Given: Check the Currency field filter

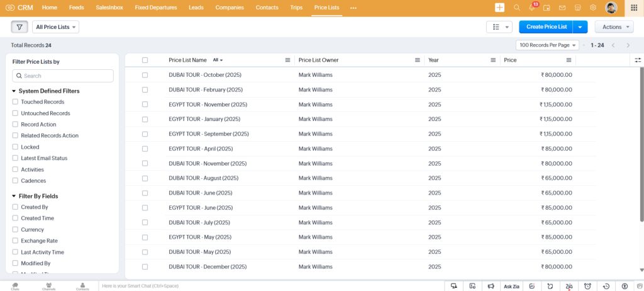Looking at the screenshot, I should (15, 230).
